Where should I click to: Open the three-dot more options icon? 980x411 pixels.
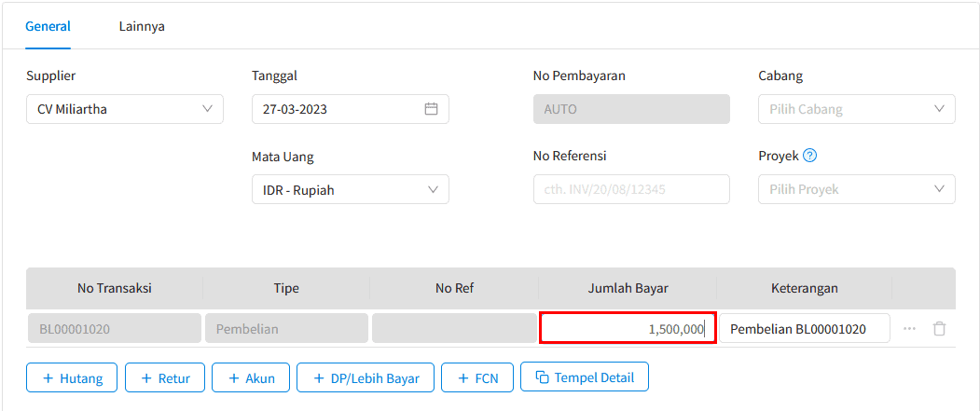[x=909, y=329]
